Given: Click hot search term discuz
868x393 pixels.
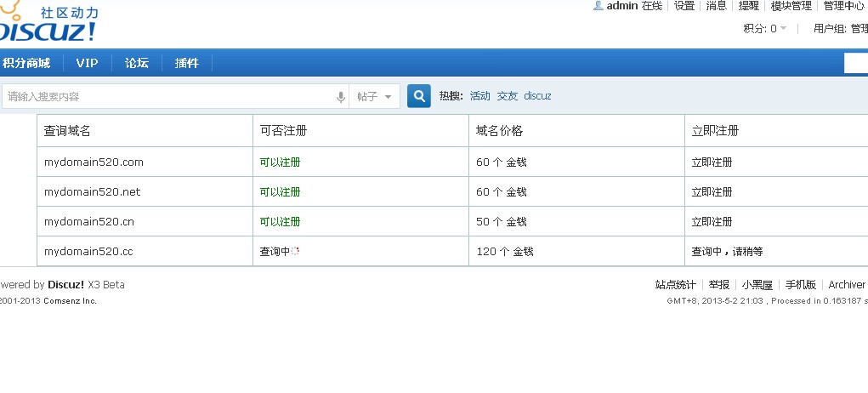Looking at the screenshot, I should tap(537, 96).
